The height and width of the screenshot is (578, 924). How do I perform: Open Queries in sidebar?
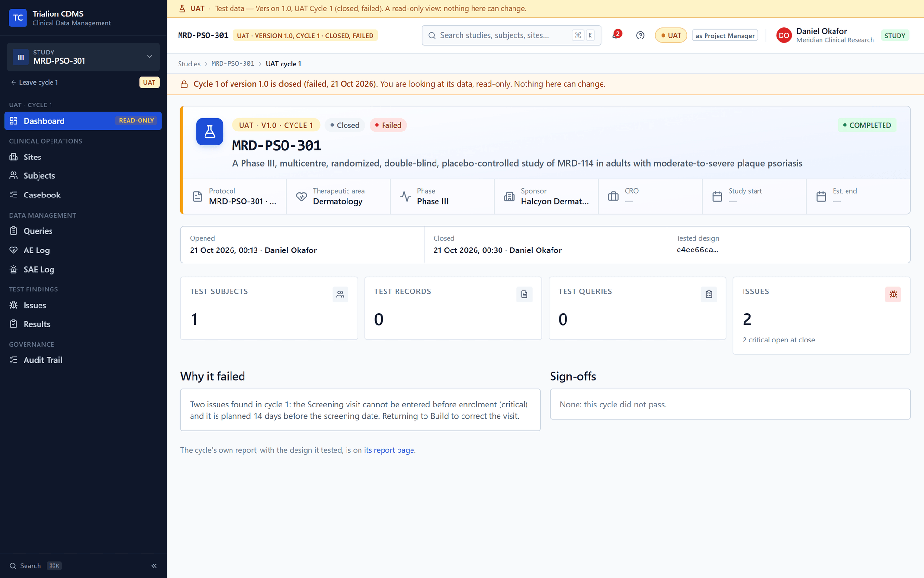83,231
